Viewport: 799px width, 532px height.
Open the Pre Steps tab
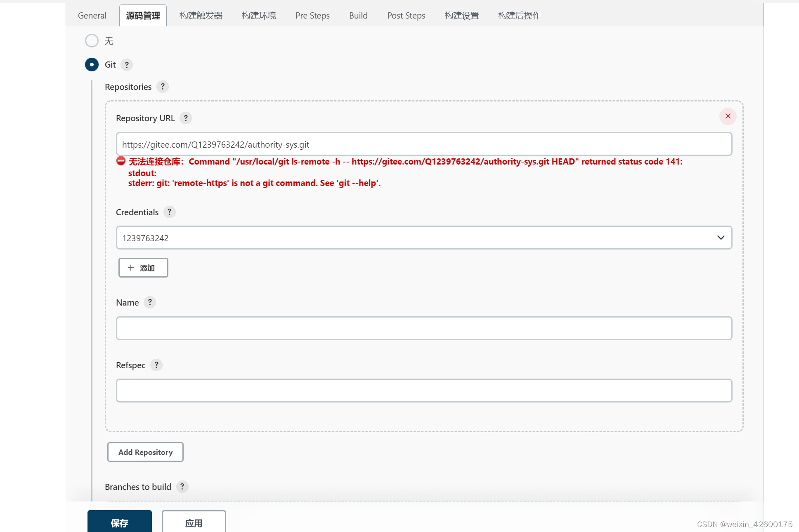[x=312, y=16]
